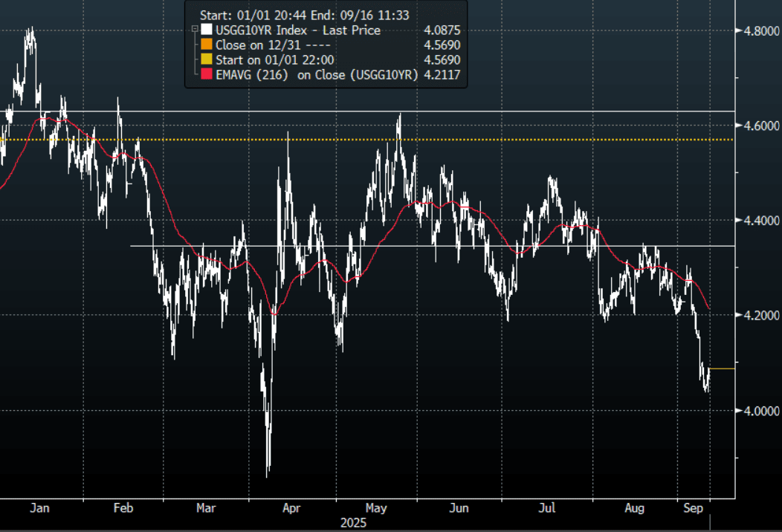
Task: Click the orange Close on 12/31 swatch
Action: (x=207, y=45)
